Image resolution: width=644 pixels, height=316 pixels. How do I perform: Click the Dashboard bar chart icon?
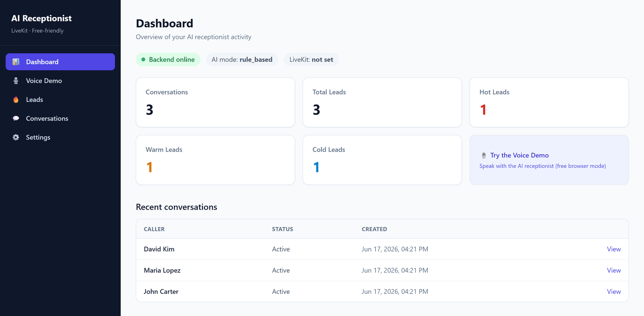pyautogui.click(x=16, y=62)
